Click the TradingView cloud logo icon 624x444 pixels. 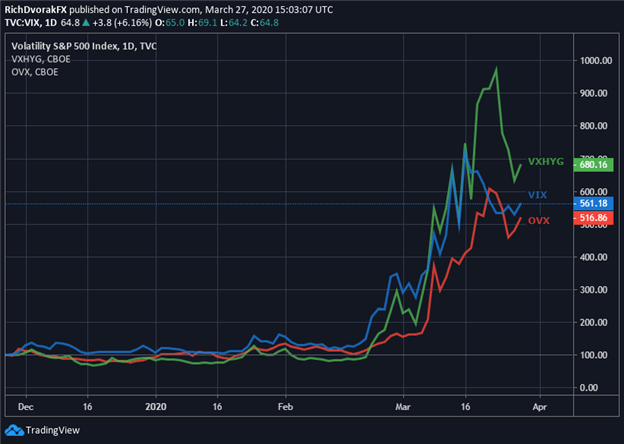pyautogui.click(x=14, y=430)
